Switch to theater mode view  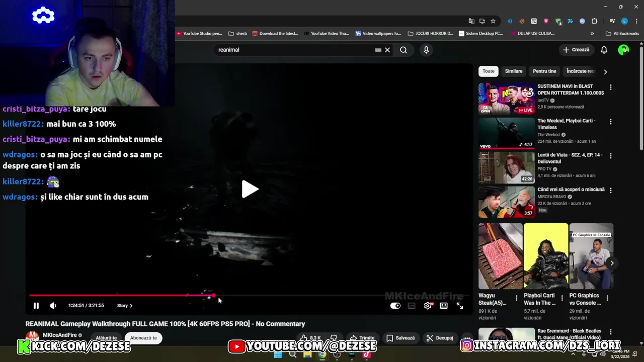coord(444,306)
